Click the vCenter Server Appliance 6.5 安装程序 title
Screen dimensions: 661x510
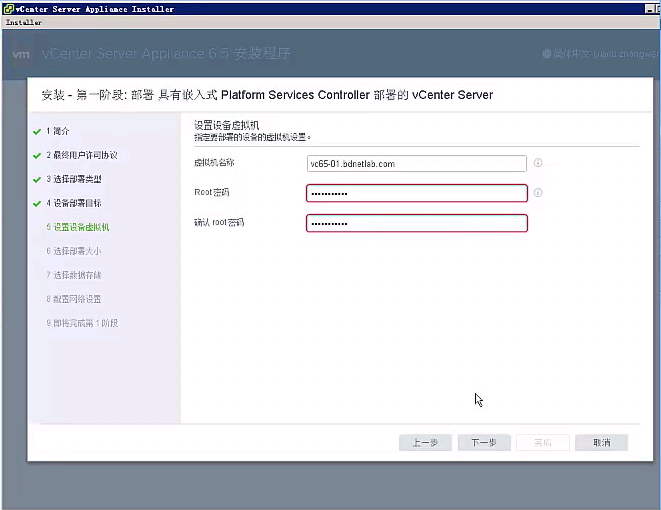click(166, 54)
